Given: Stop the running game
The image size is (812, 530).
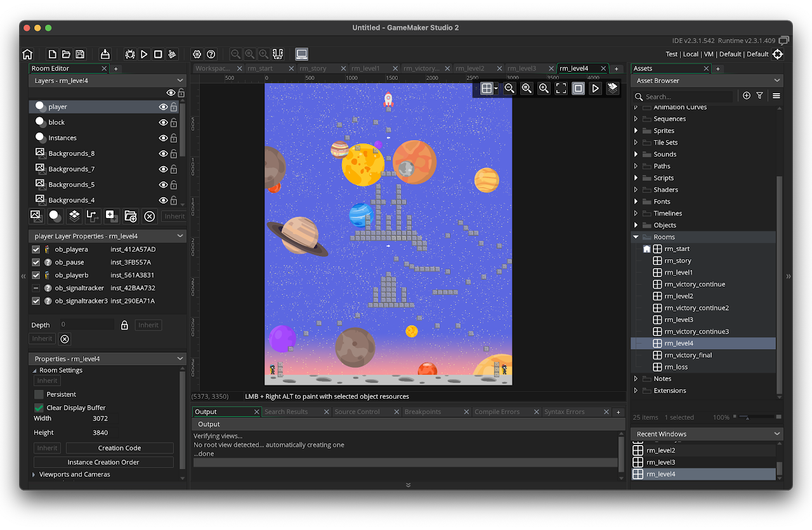Looking at the screenshot, I should tap(158, 55).
